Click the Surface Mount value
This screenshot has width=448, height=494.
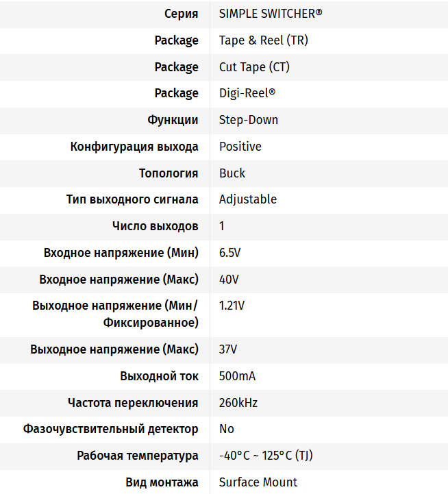point(258,482)
